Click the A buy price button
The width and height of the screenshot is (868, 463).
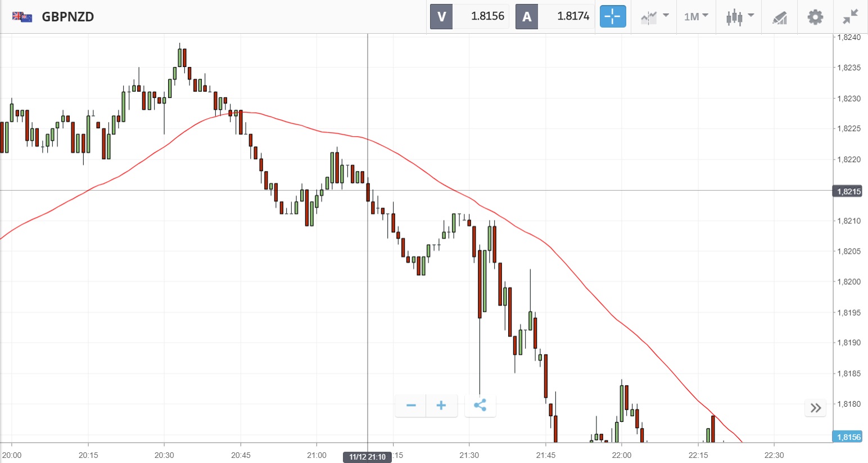[555, 16]
